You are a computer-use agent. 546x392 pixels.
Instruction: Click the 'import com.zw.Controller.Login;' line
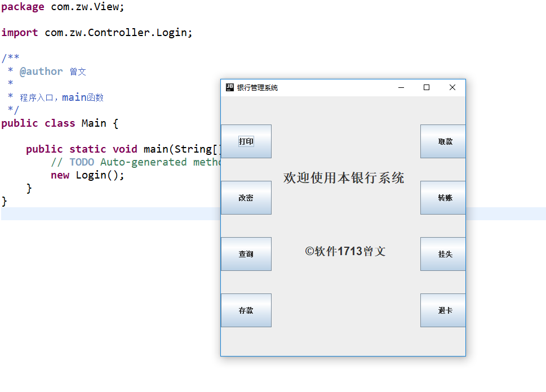(x=97, y=32)
